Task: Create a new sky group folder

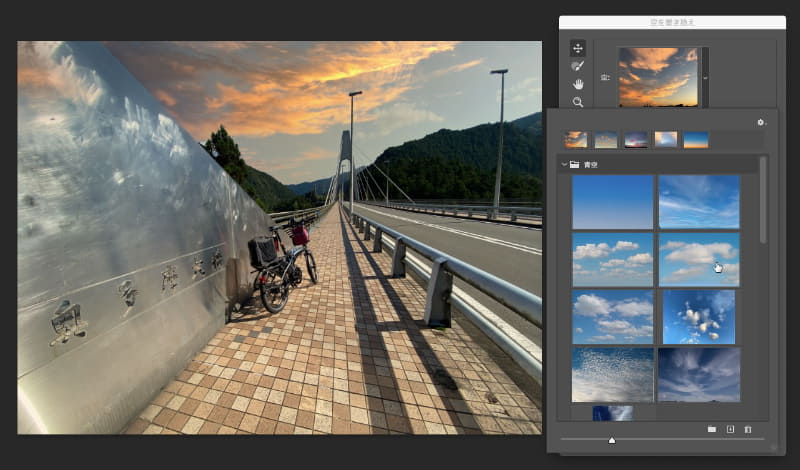Action: click(712, 429)
